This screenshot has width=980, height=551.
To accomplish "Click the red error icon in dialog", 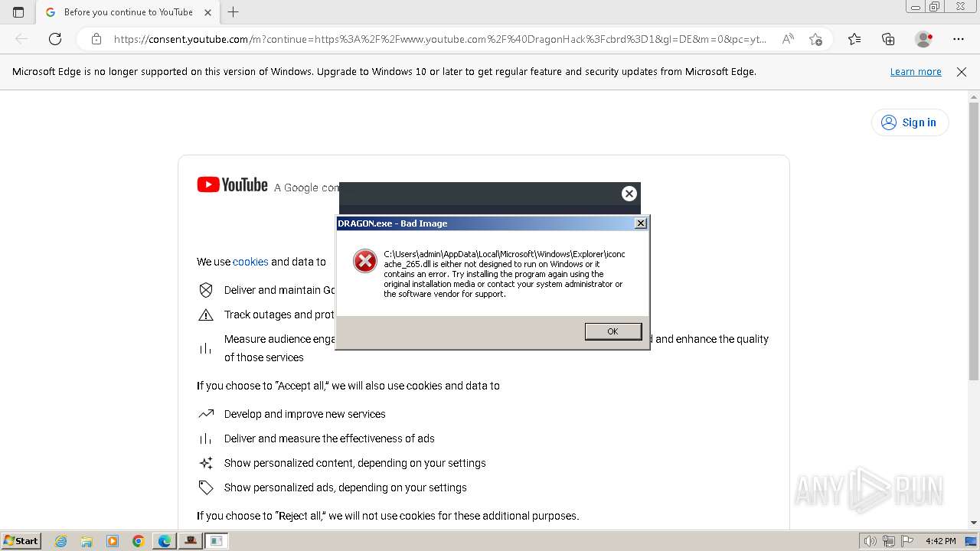I will pos(365,261).
